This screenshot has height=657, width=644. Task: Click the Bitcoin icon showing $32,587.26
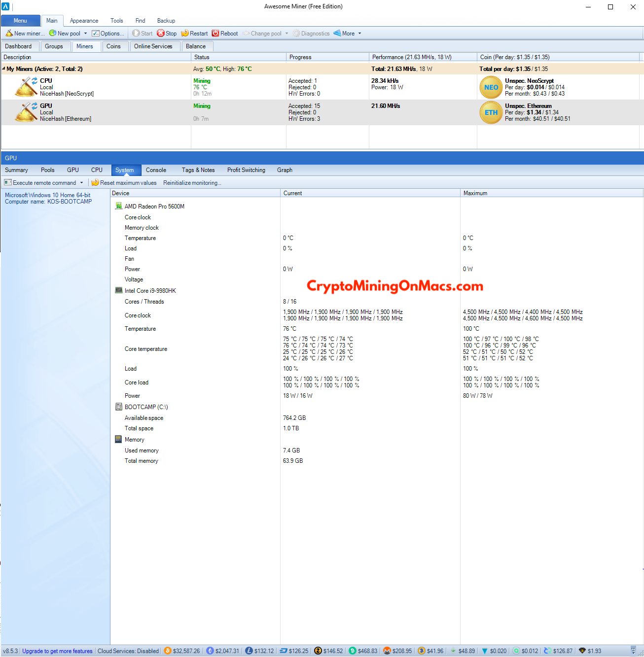point(168,651)
